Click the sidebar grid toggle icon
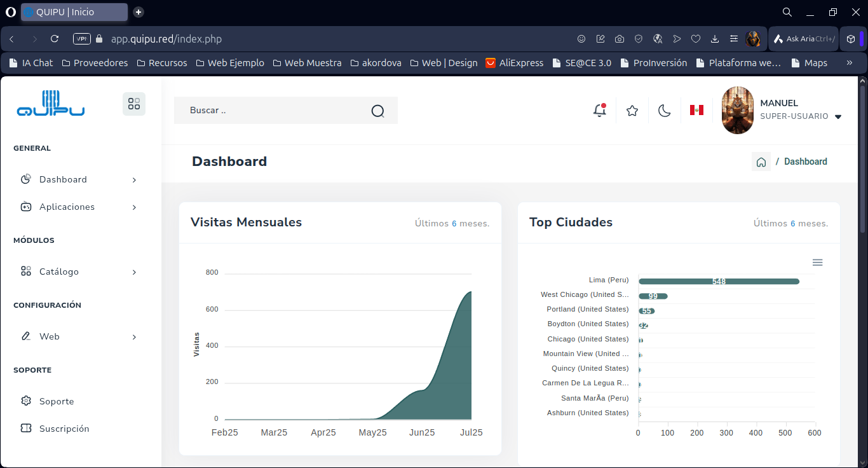This screenshot has height=468, width=868. pyautogui.click(x=134, y=104)
